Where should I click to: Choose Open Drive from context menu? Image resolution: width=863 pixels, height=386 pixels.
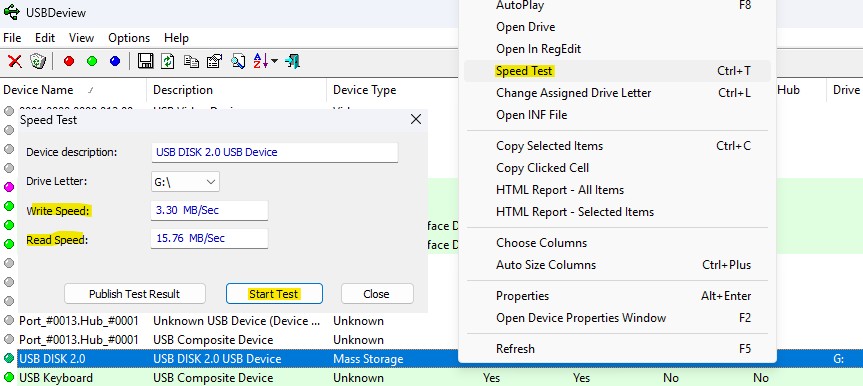(617, 27)
